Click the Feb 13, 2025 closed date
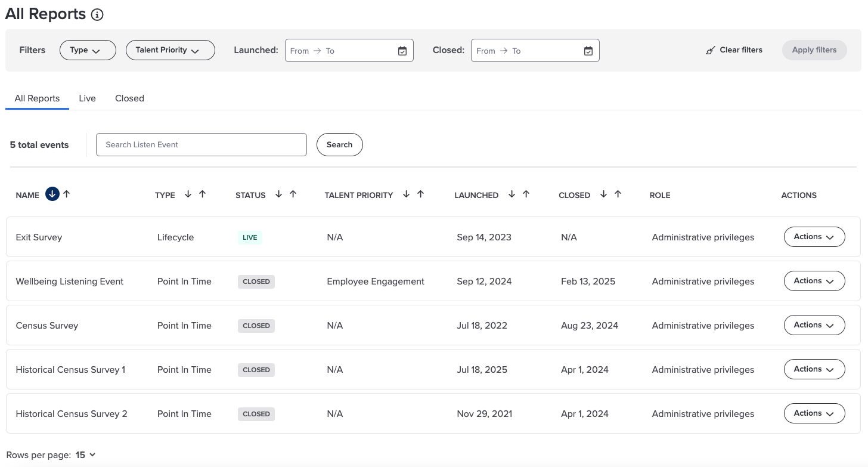The height and width of the screenshot is (467, 868). click(588, 282)
